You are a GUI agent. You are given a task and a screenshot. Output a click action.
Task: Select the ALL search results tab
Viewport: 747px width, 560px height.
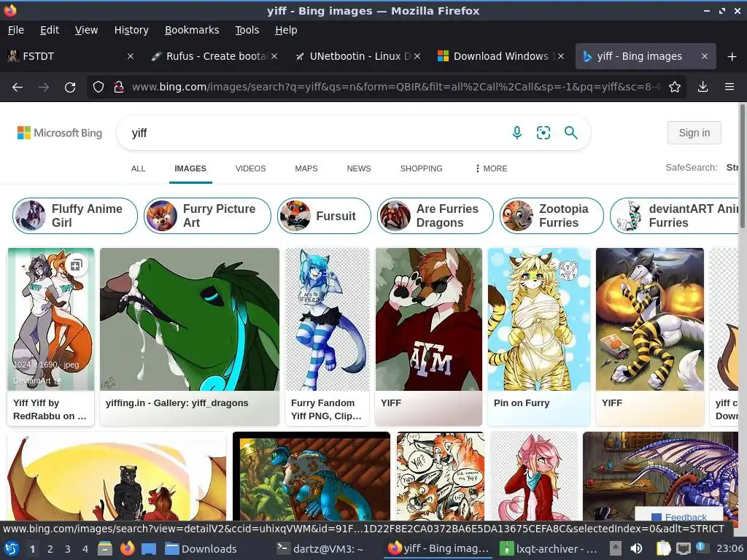[138, 168]
